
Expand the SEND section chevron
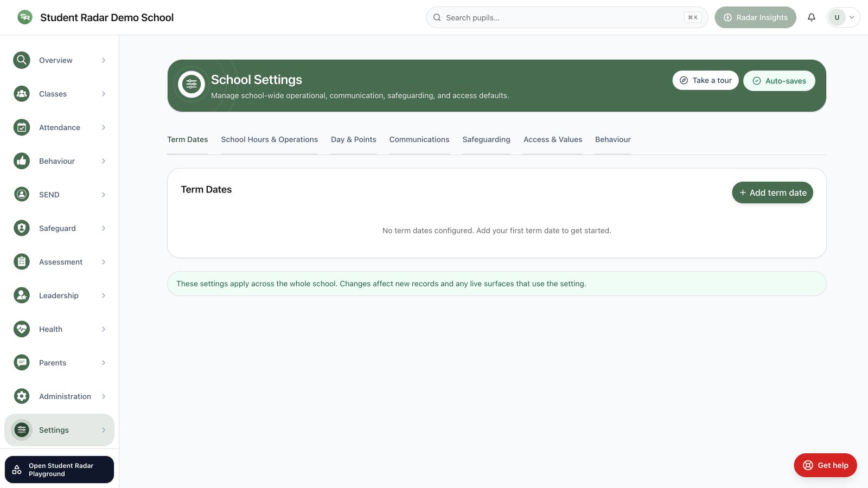tap(104, 195)
